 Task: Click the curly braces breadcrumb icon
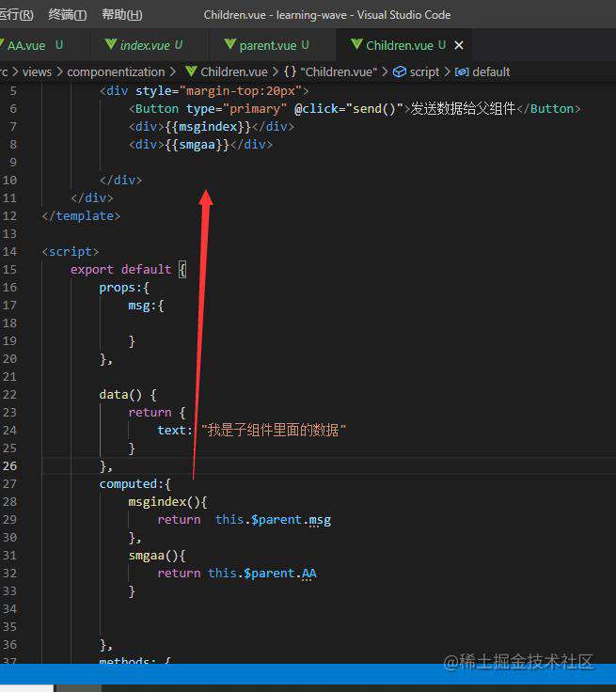coord(290,71)
